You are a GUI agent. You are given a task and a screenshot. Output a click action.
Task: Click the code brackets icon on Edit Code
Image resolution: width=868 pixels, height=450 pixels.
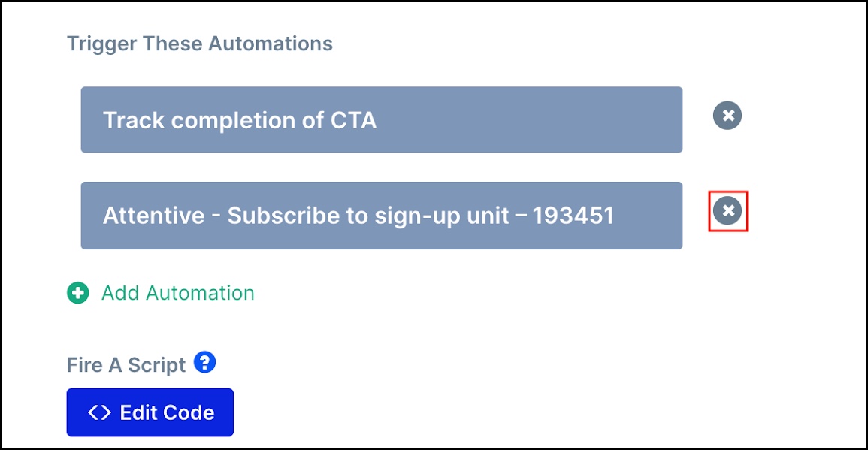(x=100, y=412)
